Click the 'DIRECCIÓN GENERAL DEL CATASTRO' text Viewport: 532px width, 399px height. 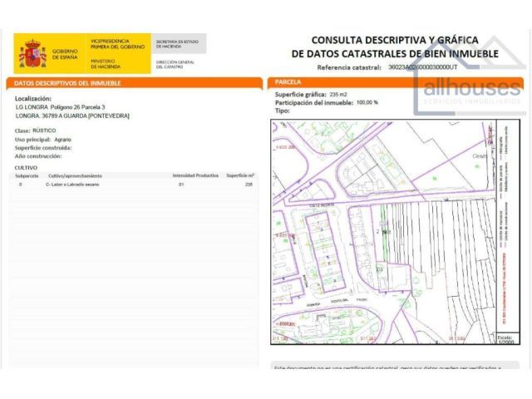[175, 65]
